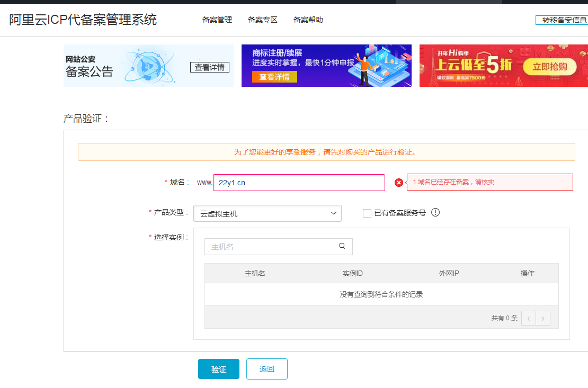This screenshot has width=588, height=388.
Task: Go to previous page arrow in table pager
Action: [x=528, y=318]
